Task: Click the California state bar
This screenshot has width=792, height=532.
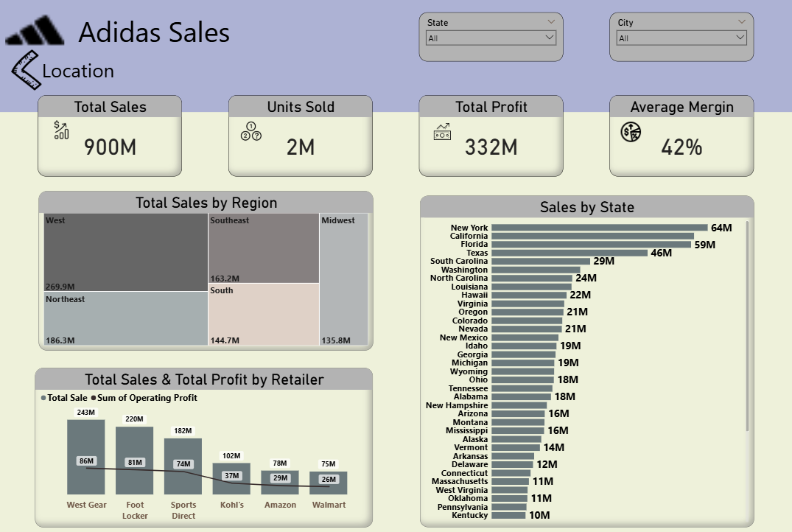Action: (592, 236)
